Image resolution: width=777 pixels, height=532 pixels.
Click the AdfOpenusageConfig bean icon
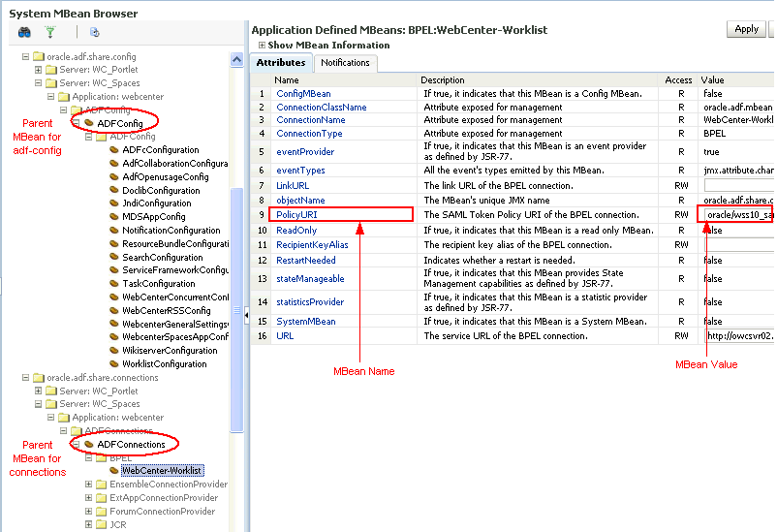114,176
